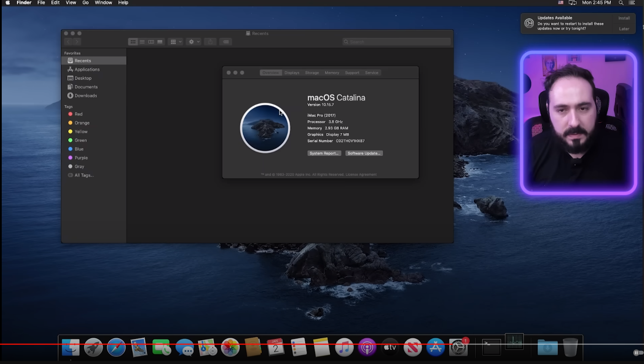
Task: Open the License Agreement link
Action: pyautogui.click(x=361, y=174)
